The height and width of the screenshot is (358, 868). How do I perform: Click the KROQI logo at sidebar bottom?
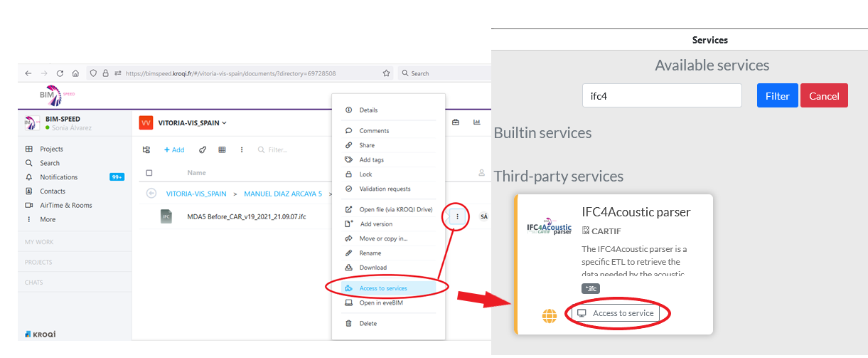40,334
